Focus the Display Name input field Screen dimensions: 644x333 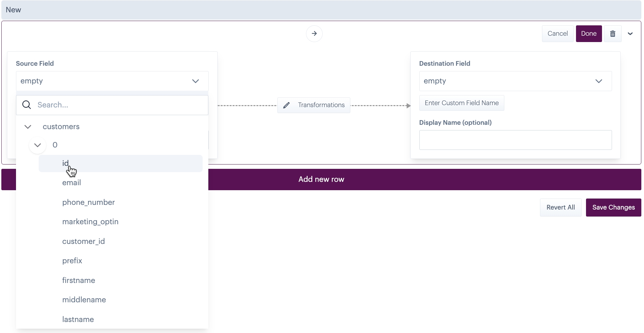515,140
